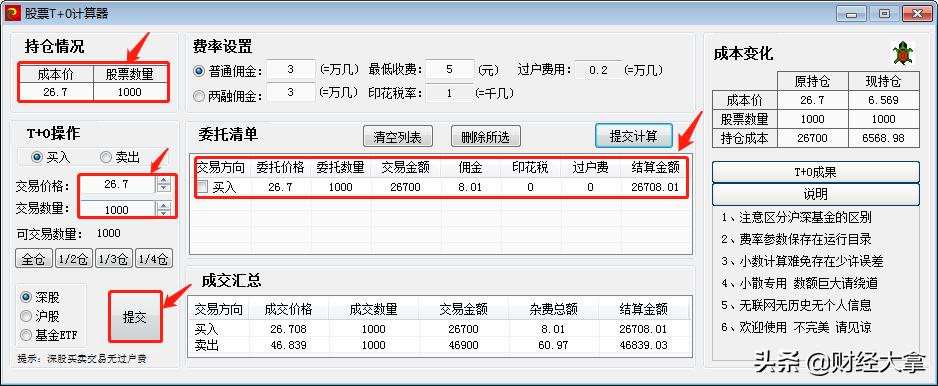Viewport: 938px width, 386px height.
Task: Select 深股 market type
Action: (26, 297)
